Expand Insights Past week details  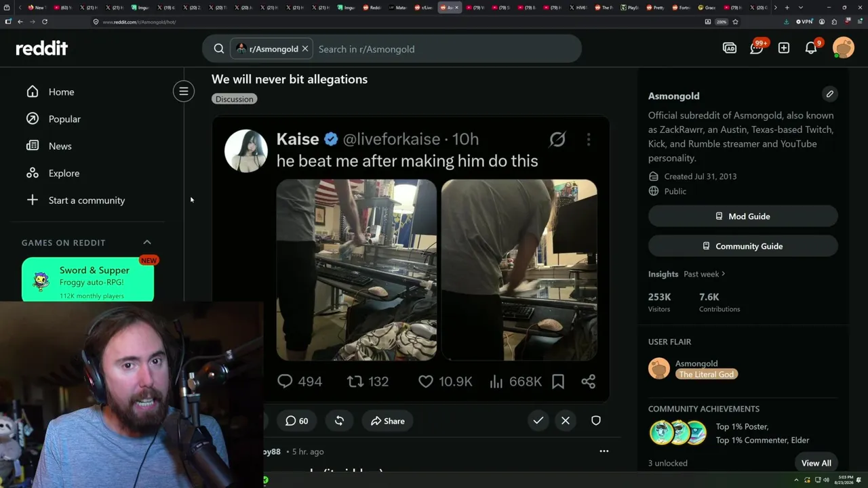click(x=705, y=274)
